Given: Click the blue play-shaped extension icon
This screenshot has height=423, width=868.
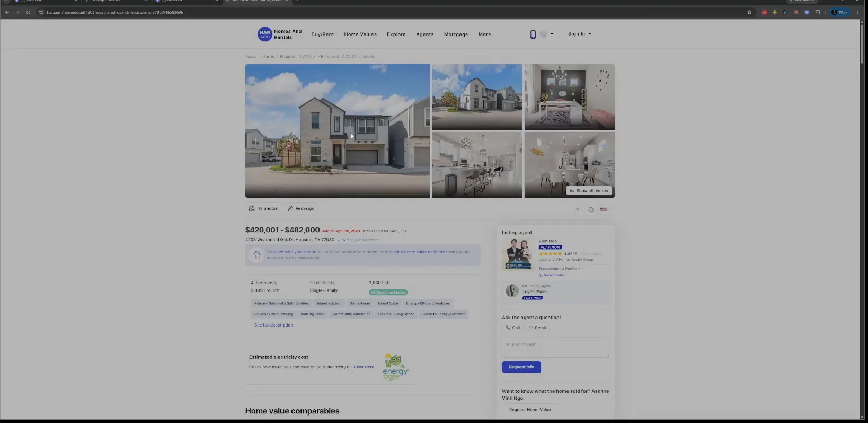Looking at the screenshot, I should 785,12.
